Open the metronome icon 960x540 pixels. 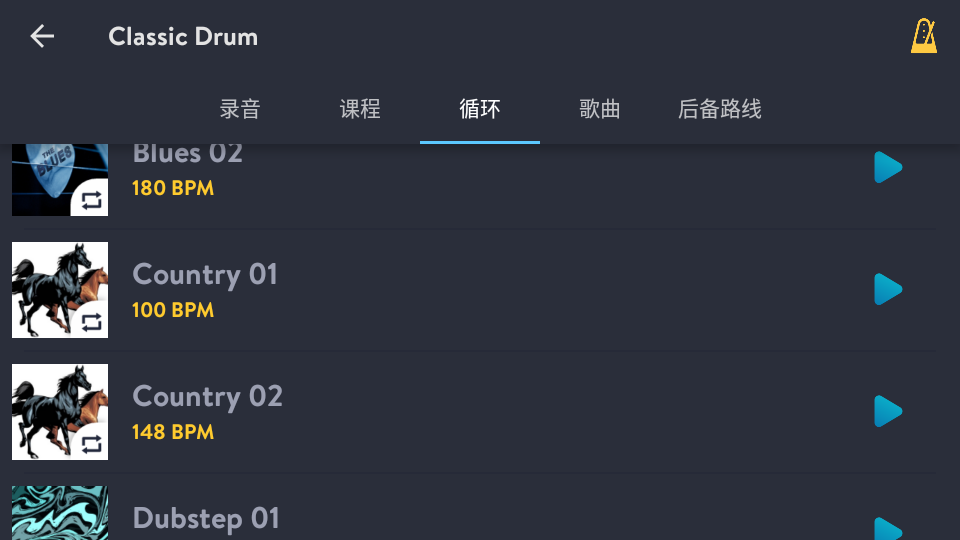click(x=923, y=37)
